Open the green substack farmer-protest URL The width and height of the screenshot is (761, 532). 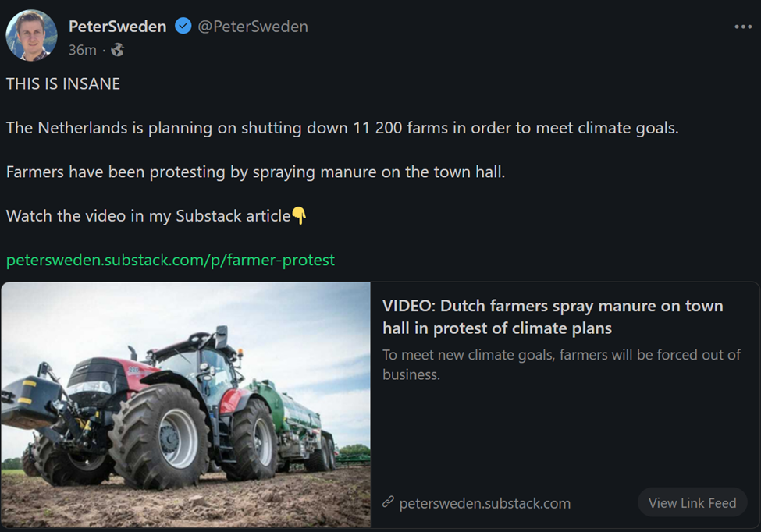click(170, 260)
